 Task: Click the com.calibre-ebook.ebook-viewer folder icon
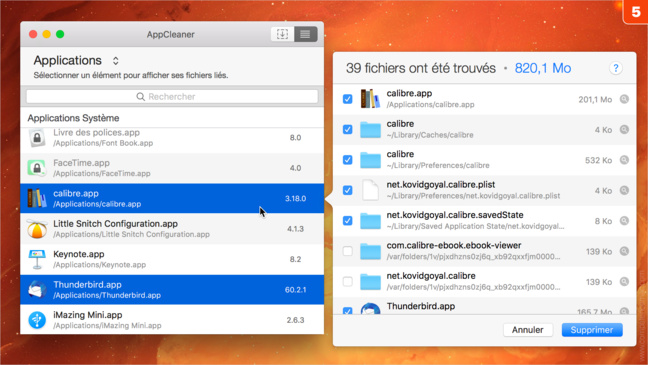[370, 251]
